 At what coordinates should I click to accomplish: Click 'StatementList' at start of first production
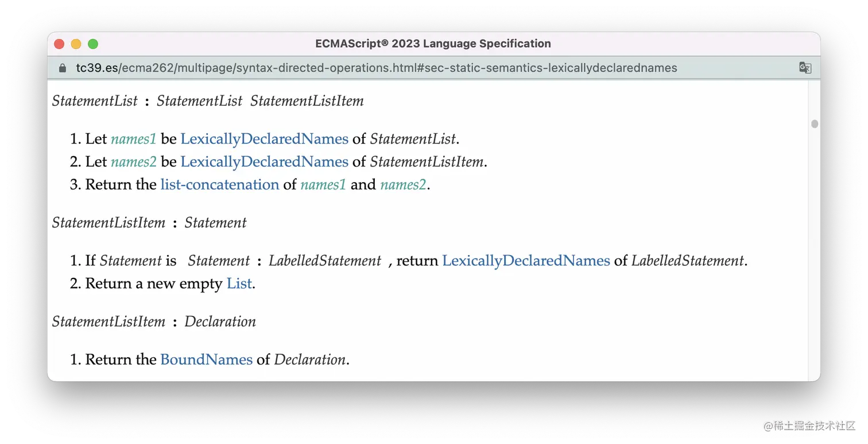tap(95, 101)
